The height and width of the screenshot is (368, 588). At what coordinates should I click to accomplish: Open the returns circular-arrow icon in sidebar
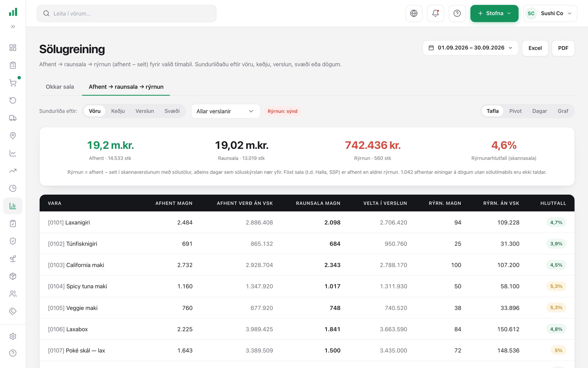click(x=13, y=100)
